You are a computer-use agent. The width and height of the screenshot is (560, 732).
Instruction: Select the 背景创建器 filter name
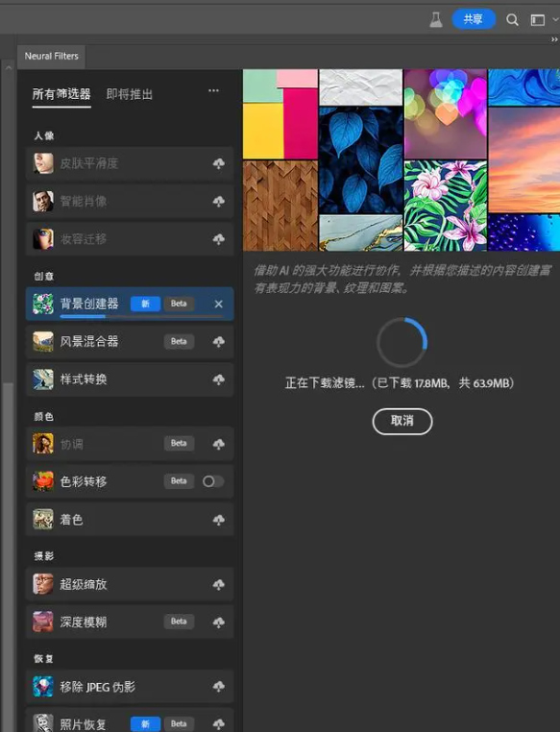tap(89, 304)
